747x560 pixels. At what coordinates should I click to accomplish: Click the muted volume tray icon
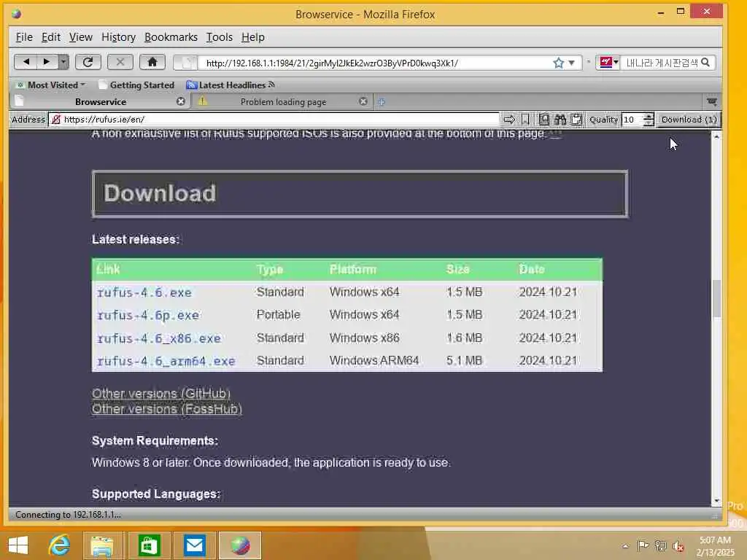pyautogui.click(x=678, y=546)
